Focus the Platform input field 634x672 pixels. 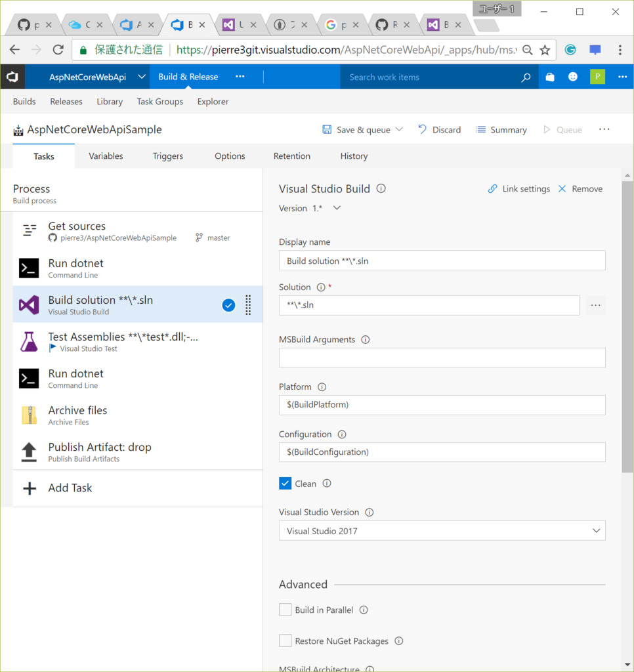(442, 405)
